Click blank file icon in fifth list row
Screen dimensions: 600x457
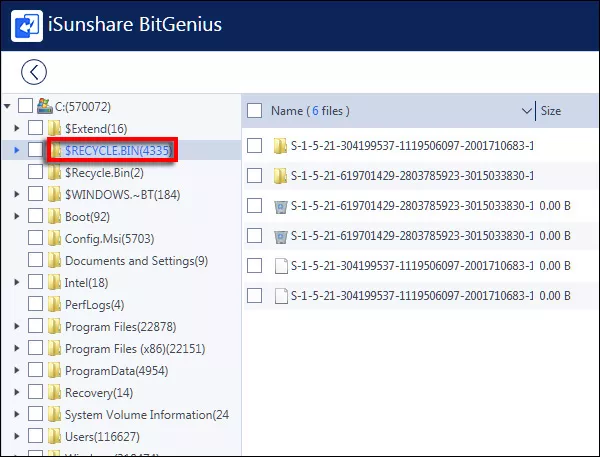tap(281, 266)
